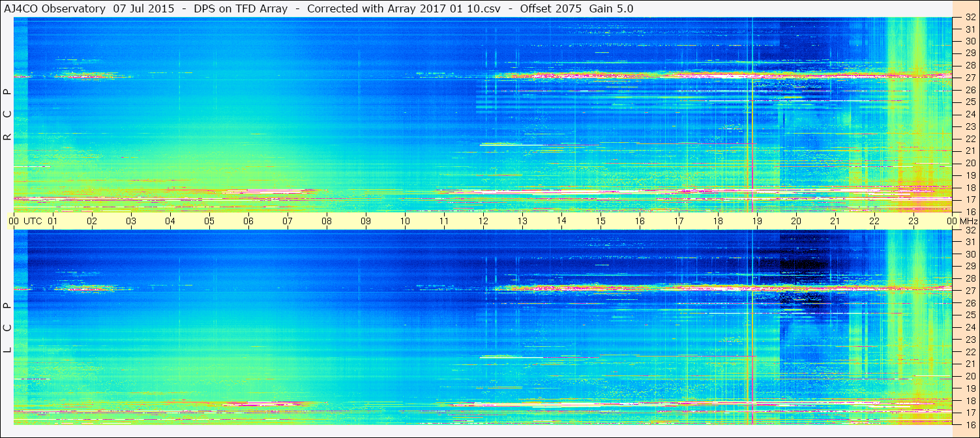This screenshot has width=980, height=438.
Task: Select the 13 hour marker
Action: click(522, 221)
